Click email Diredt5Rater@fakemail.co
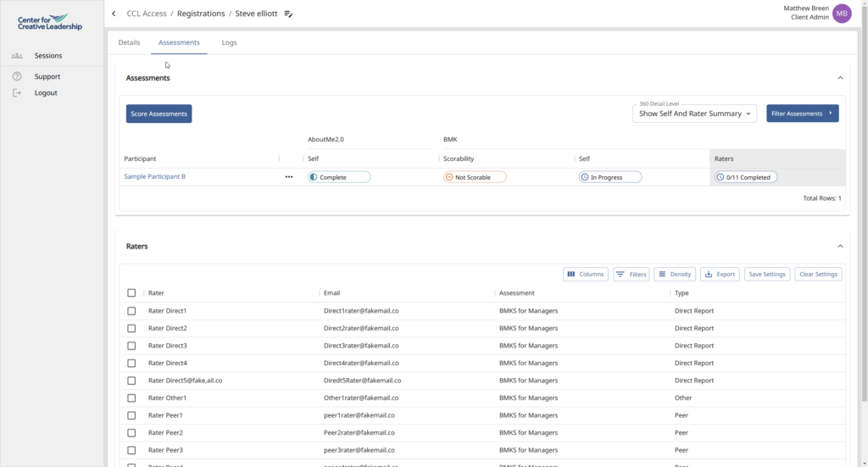868x467 pixels. (x=362, y=381)
